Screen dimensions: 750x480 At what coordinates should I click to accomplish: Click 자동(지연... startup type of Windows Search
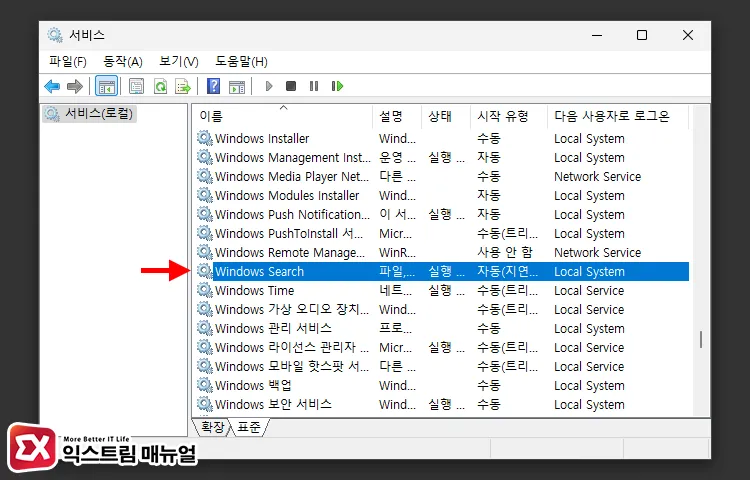507,271
